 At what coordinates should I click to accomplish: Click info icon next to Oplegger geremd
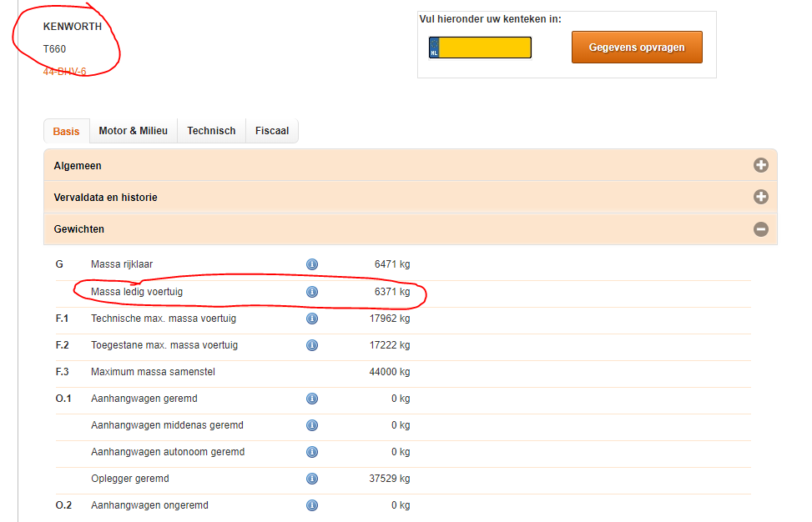click(312, 479)
